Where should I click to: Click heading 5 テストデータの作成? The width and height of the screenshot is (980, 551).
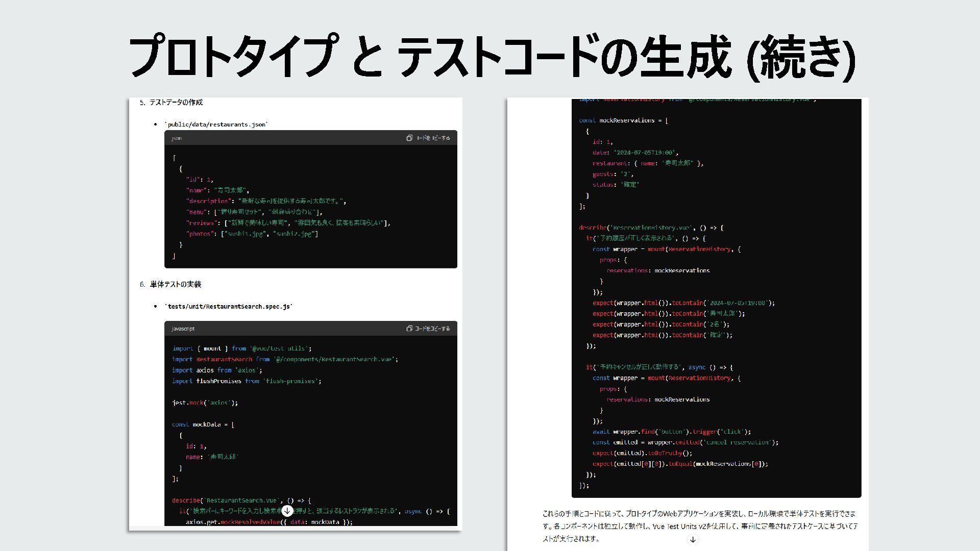point(176,103)
